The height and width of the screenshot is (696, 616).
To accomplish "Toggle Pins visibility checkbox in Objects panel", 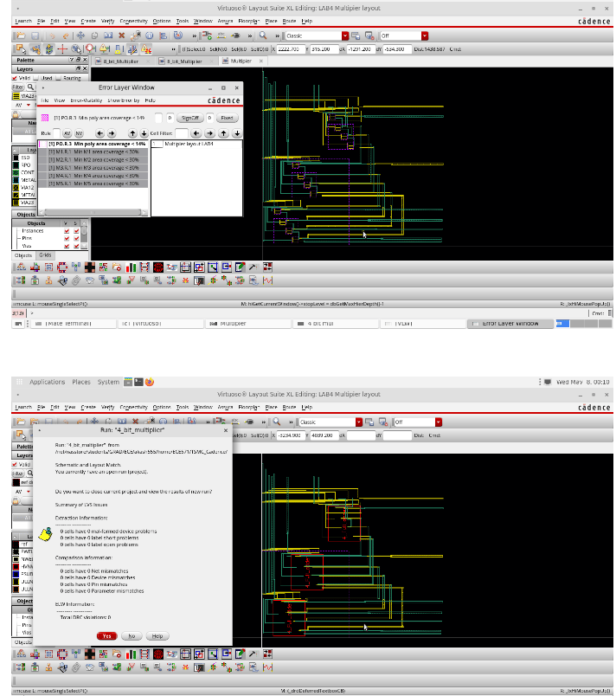I will pos(67,238).
